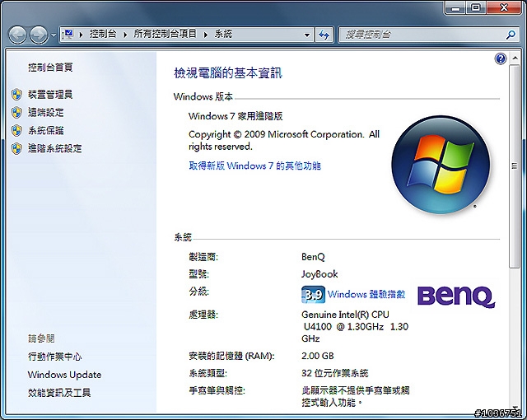
Task: Click the 32 位元作業系統 value
Action: [x=335, y=373]
